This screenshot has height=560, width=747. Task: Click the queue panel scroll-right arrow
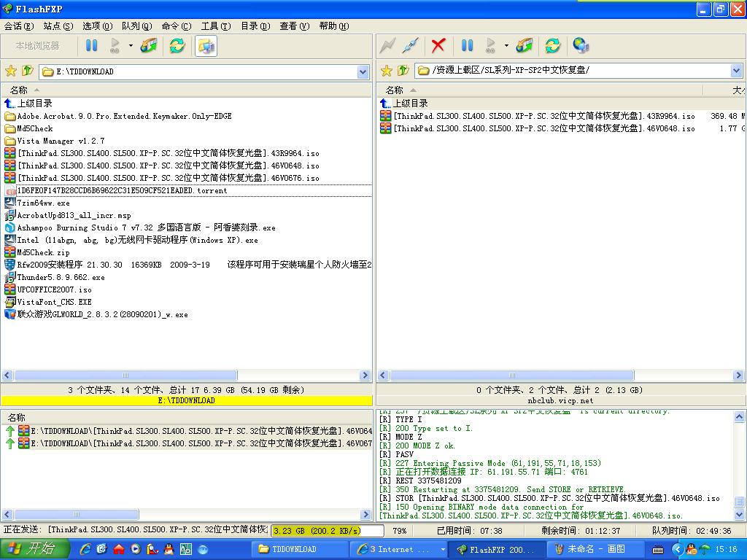tap(366, 514)
